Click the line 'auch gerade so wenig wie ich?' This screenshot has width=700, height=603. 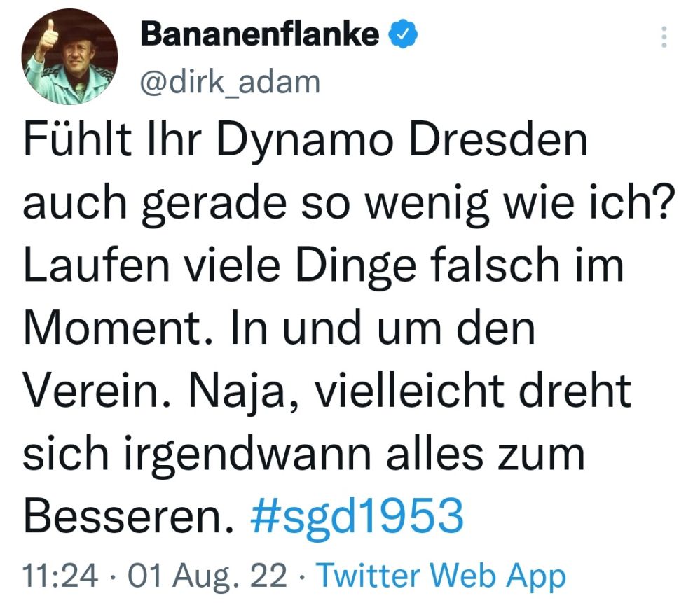pos(349,204)
